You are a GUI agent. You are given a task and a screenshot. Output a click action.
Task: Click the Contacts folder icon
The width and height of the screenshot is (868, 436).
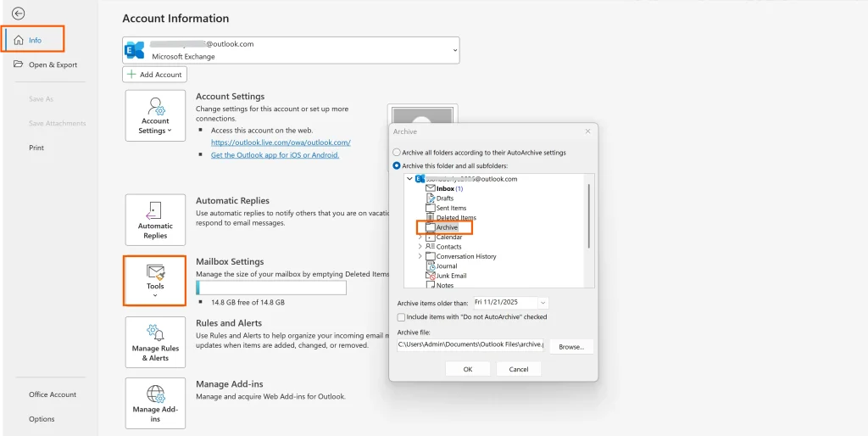click(x=430, y=247)
